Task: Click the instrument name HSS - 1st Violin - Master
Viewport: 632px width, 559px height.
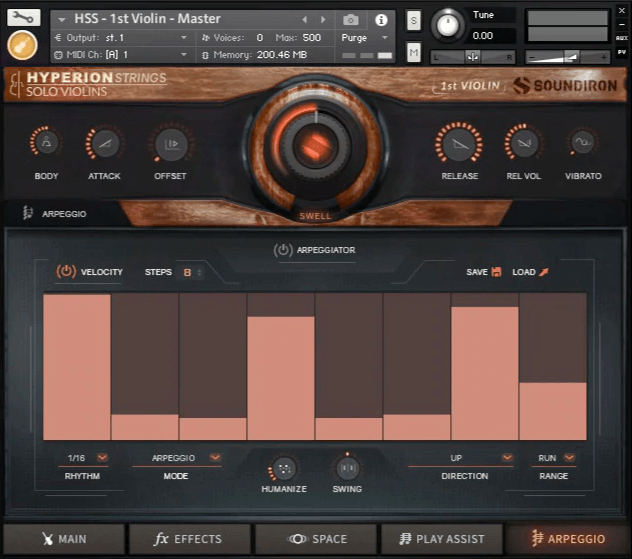Action: click(147, 19)
